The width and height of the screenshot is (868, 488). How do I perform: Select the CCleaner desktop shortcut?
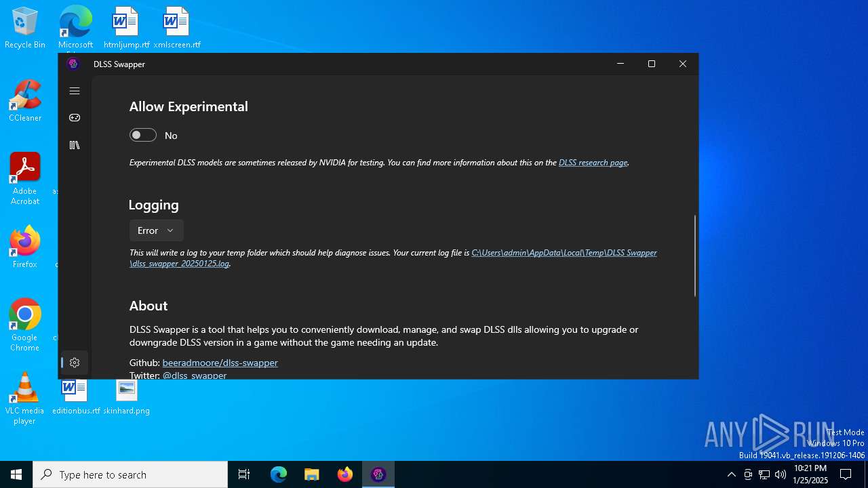pyautogui.click(x=25, y=101)
